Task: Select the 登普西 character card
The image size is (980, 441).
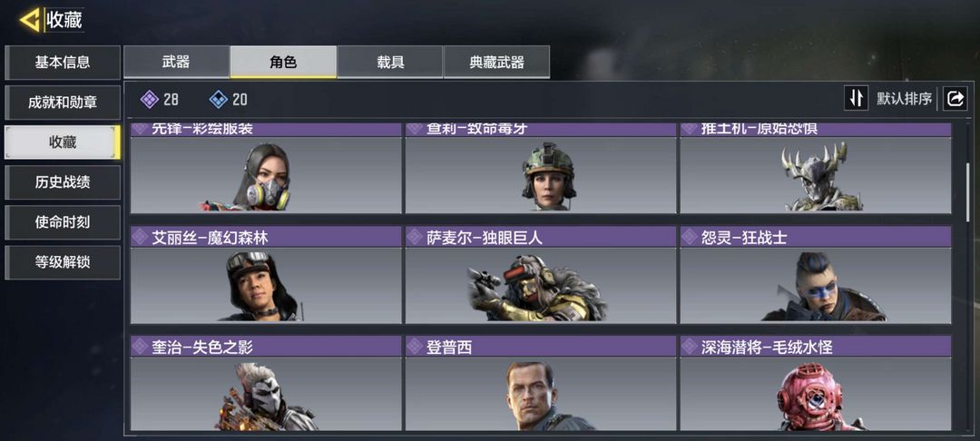Action: 541,384
